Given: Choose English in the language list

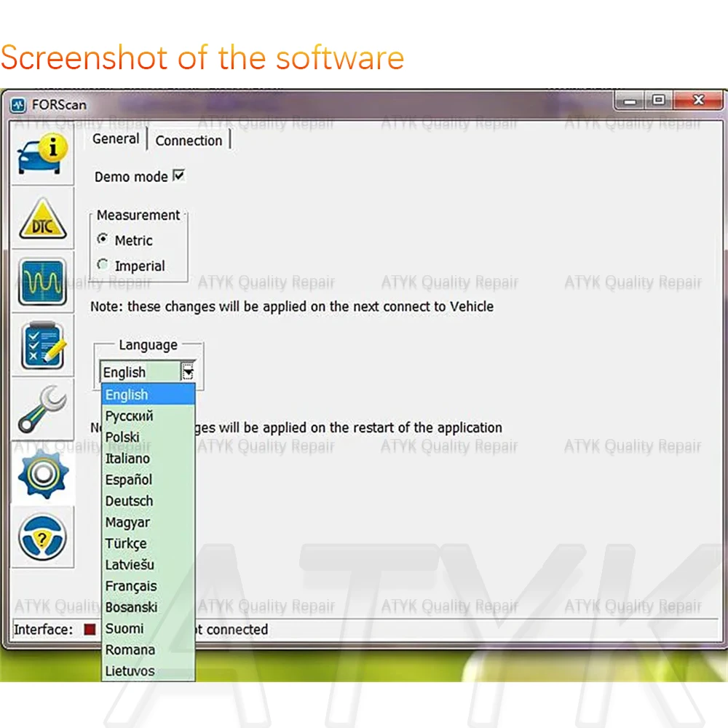Looking at the screenshot, I should (x=148, y=395).
